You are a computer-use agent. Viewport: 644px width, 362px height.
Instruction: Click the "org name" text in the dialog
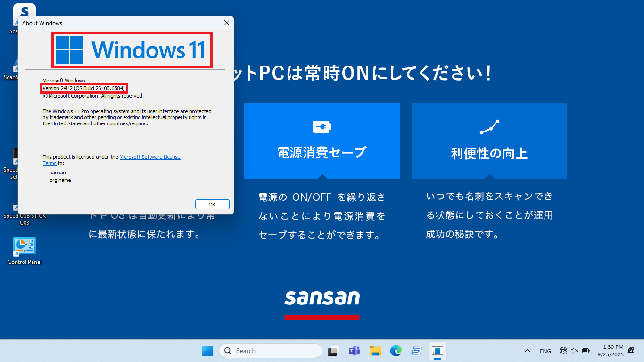60,180
